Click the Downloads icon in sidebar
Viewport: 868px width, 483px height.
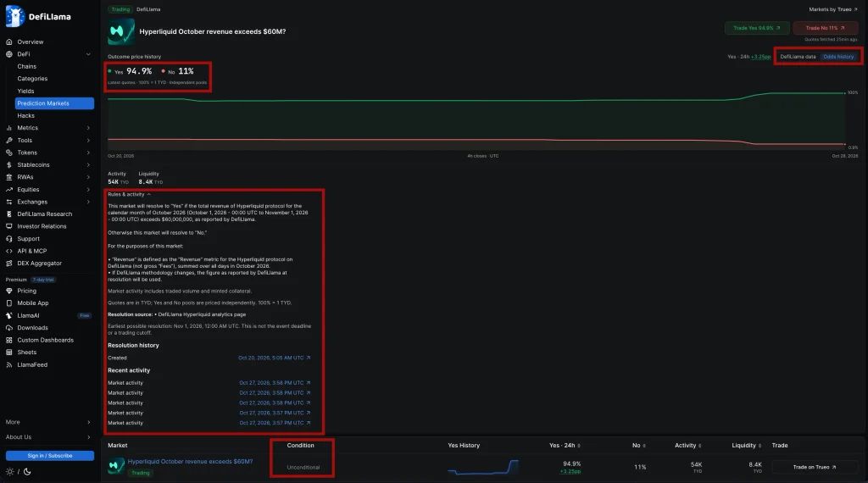click(8, 328)
